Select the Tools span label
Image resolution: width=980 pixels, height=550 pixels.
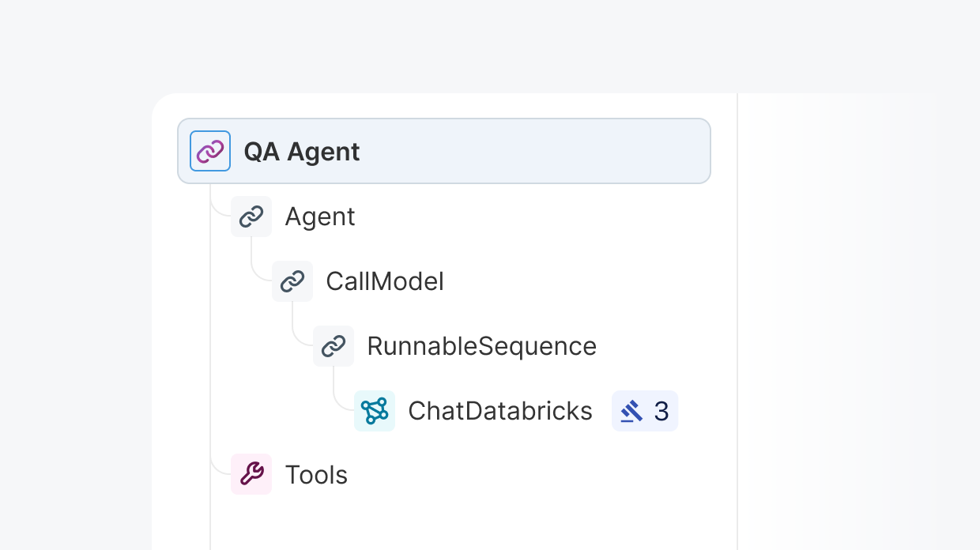(316, 475)
